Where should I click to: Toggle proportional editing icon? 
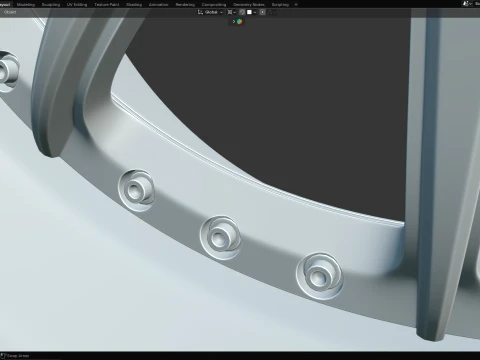coord(263,12)
